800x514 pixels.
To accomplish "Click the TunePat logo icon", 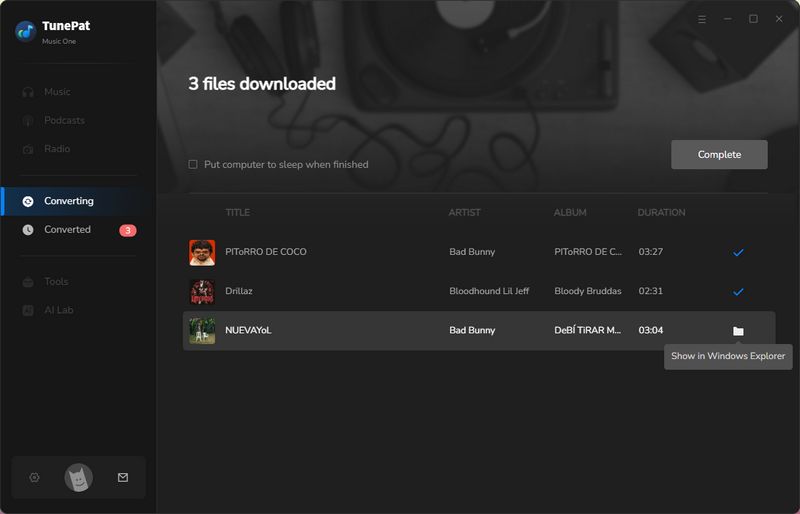I will click(x=25, y=31).
